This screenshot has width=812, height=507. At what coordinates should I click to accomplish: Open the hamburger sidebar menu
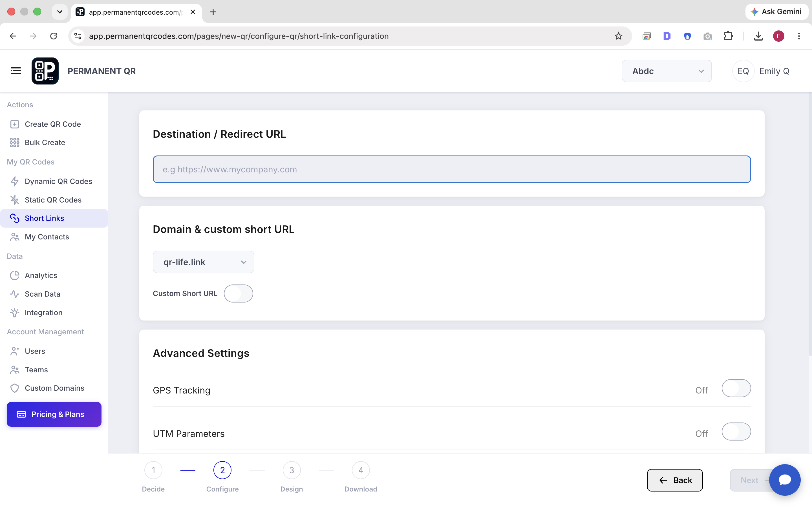16,71
